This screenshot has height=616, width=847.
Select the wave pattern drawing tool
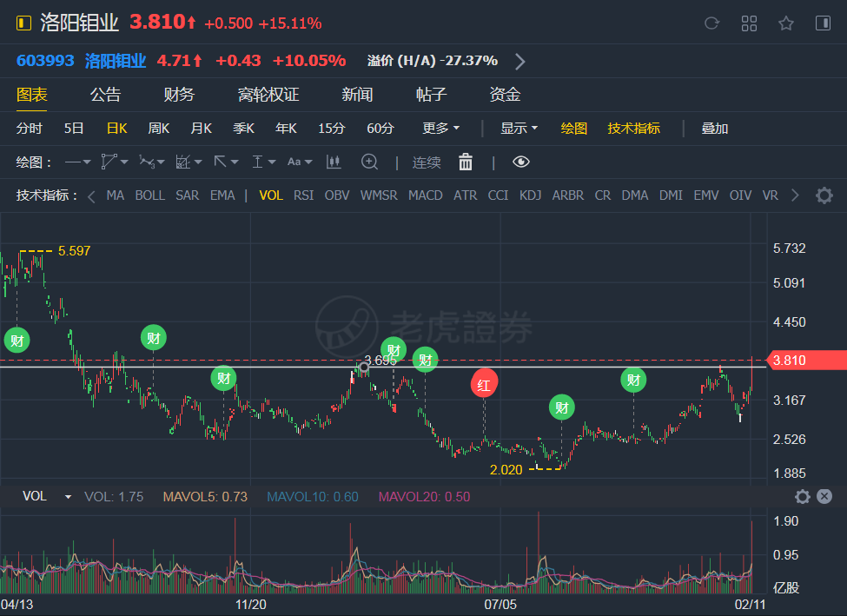tap(147, 162)
